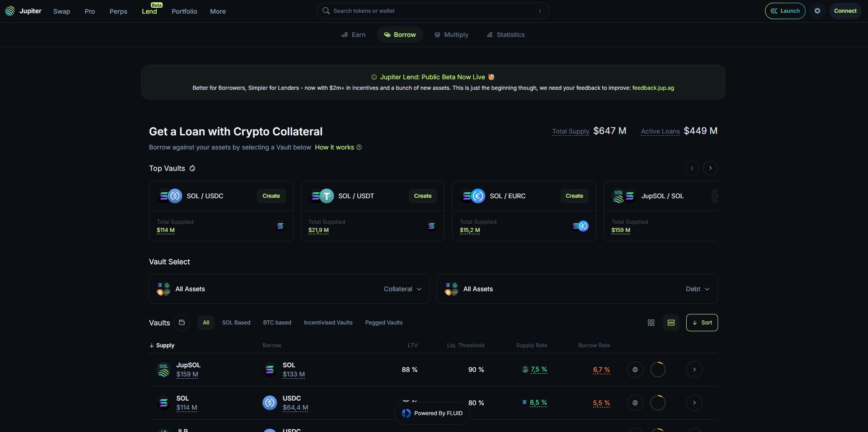Switch to list view layout
The width and height of the screenshot is (868, 432).
pos(671,323)
